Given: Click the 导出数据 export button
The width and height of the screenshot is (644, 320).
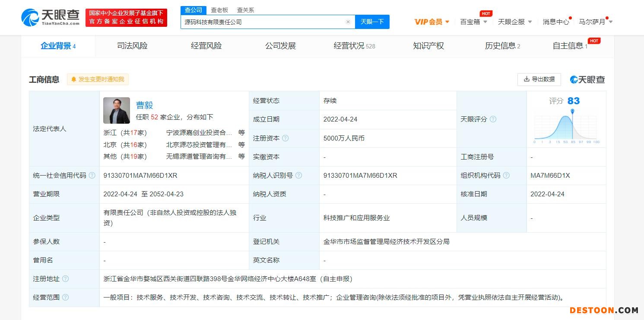Looking at the screenshot, I should coord(539,79).
